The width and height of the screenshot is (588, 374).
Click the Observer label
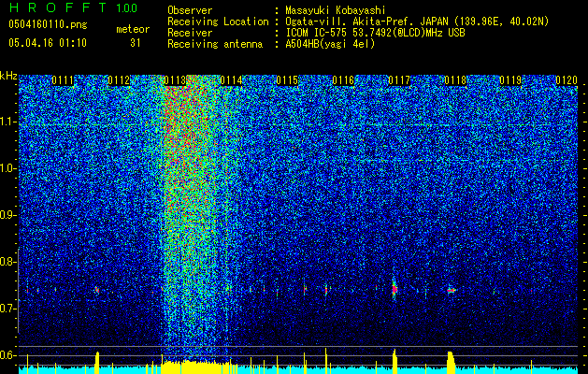point(190,10)
